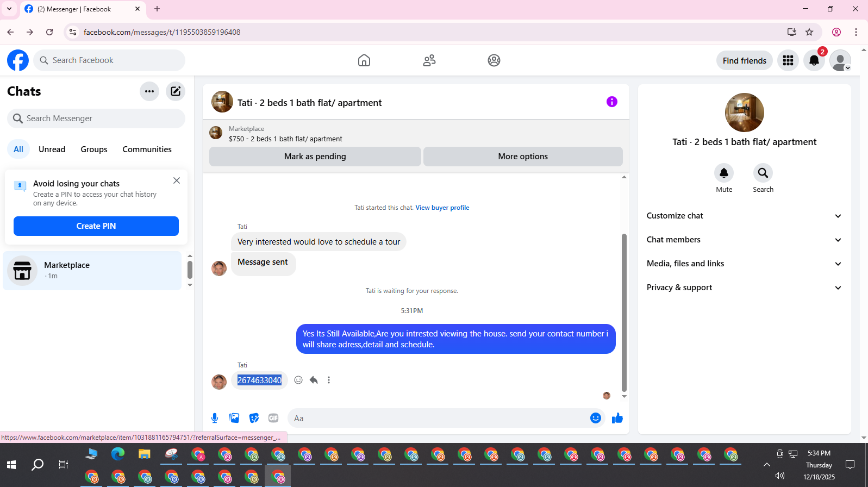This screenshot has width=868, height=487.
Task: Open the Facebook logo home link
Action: [x=18, y=60]
